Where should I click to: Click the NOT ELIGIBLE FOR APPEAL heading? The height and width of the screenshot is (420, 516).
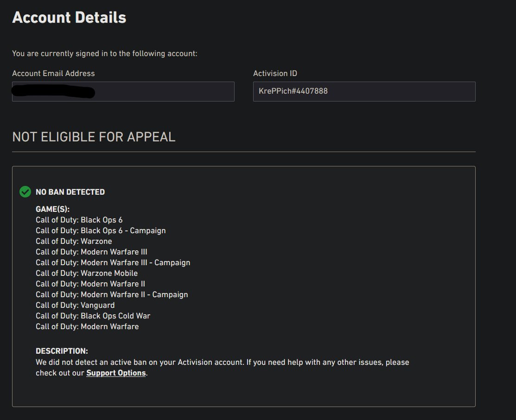pos(94,137)
